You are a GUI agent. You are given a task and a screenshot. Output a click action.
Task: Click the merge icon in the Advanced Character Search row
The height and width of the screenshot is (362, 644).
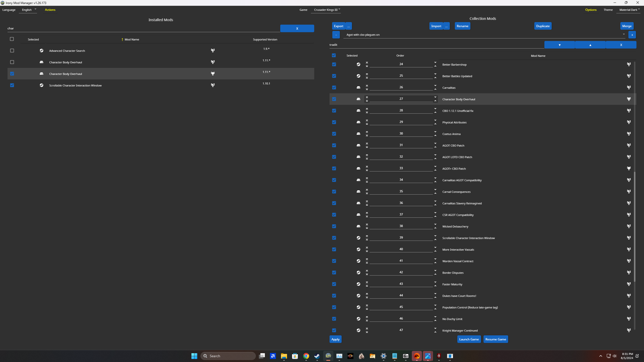click(213, 51)
